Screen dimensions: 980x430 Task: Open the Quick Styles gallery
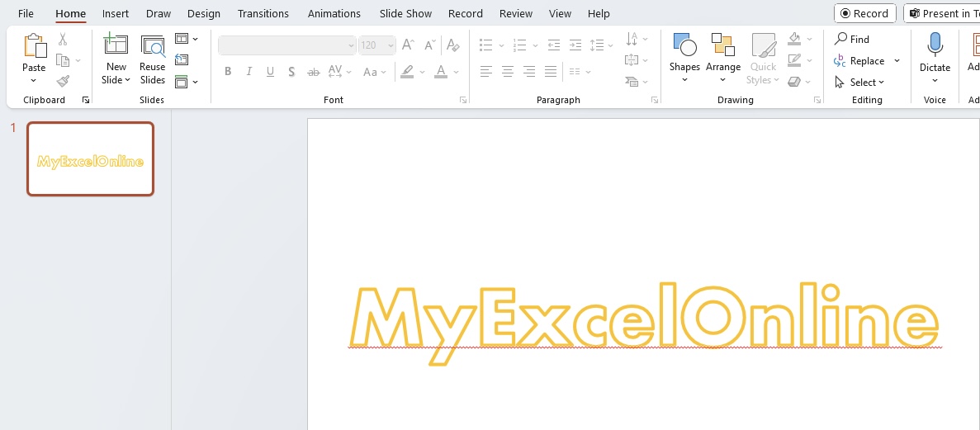point(763,59)
